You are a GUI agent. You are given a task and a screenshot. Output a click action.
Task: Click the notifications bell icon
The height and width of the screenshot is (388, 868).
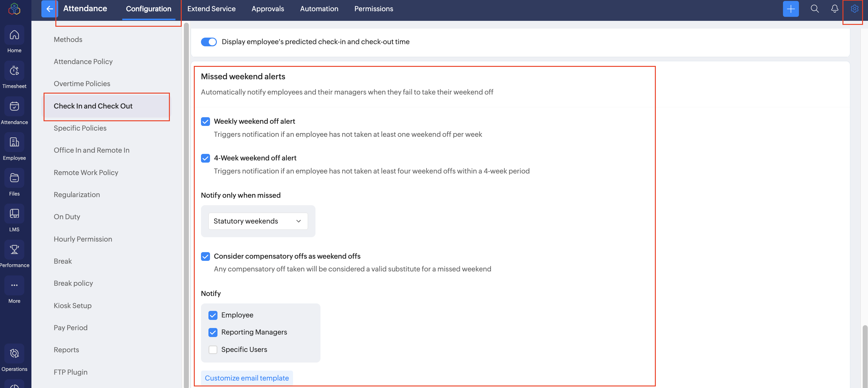pyautogui.click(x=834, y=9)
